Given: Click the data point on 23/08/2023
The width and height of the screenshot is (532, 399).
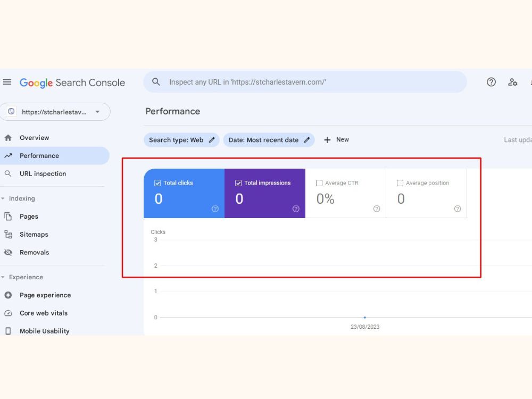Looking at the screenshot, I should pos(365,318).
